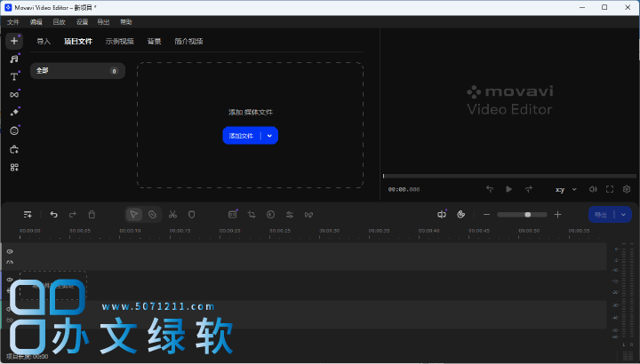Open the 回放 menu
The image size is (640, 364).
click(x=60, y=22)
